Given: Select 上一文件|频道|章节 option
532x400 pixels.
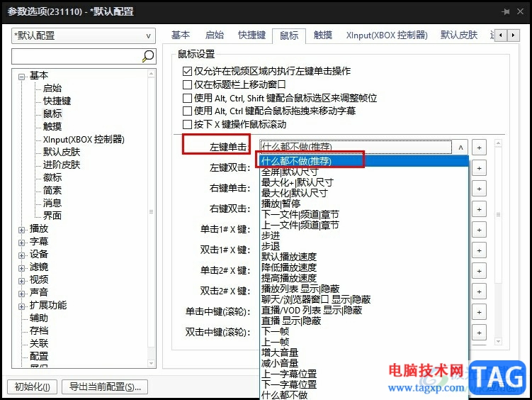Looking at the screenshot, I should tap(364, 225).
